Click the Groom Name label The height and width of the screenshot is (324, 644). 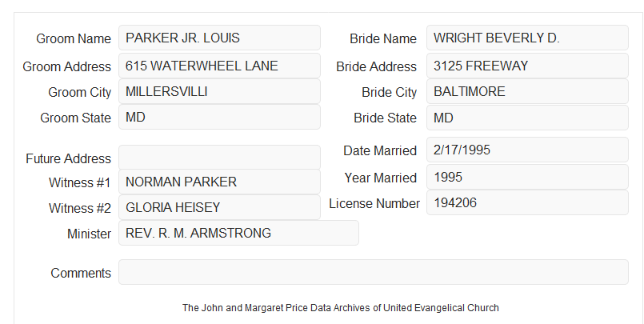pyautogui.click(x=74, y=38)
